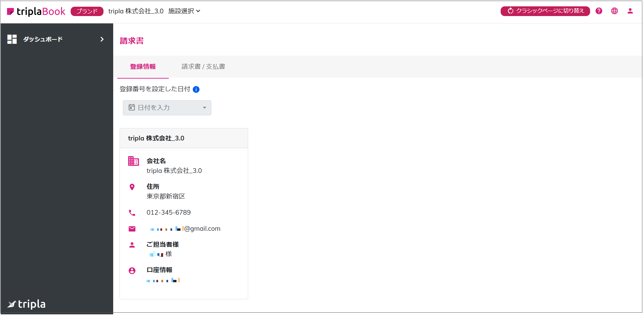
Task: Click the dashboard grid icon
Action: coord(12,39)
